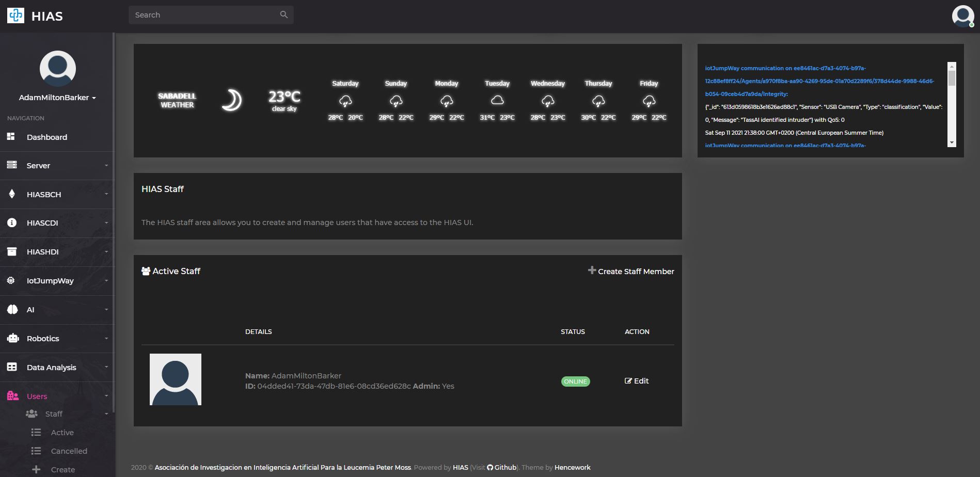The width and height of the screenshot is (980, 477).
Task: Click the Create Staff Member link
Action: (x=631, y=271)
